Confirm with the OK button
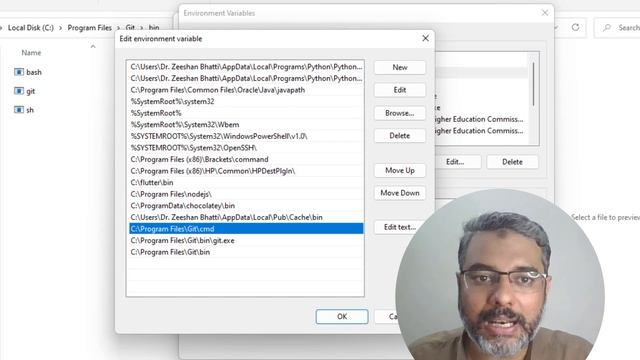 tap(342, 316)
